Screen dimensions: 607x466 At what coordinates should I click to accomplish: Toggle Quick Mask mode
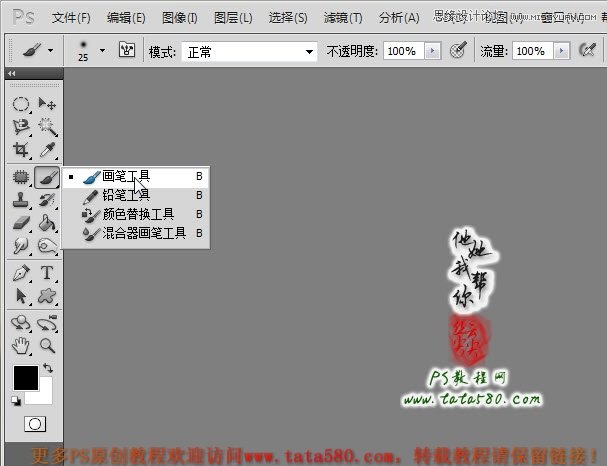[35, 424]
